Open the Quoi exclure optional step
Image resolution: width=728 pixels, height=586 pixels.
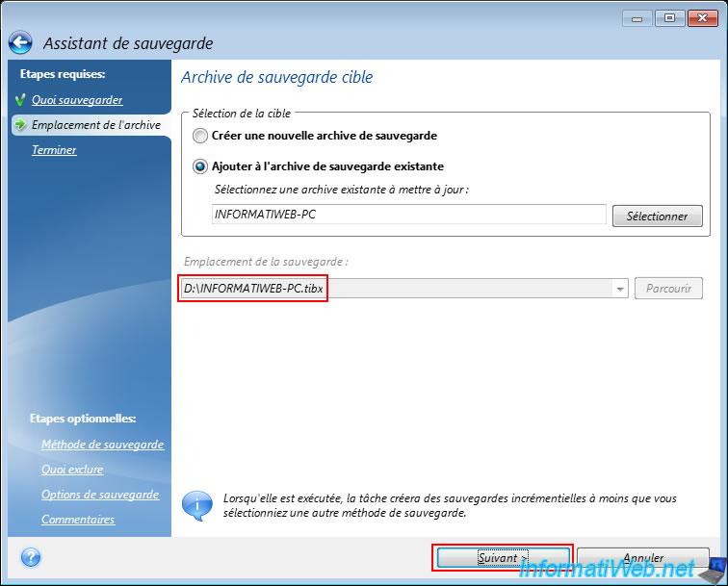coord(72,470)
